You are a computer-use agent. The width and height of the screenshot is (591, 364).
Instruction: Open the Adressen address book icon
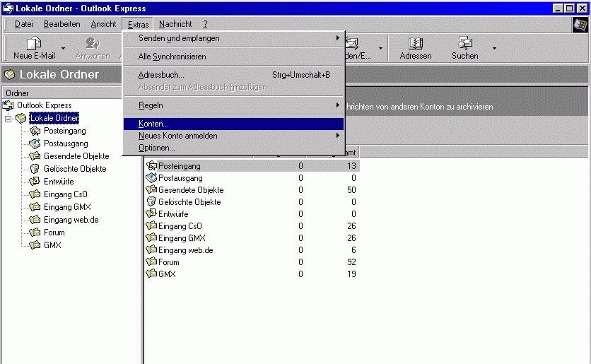(x=416, y=43)
